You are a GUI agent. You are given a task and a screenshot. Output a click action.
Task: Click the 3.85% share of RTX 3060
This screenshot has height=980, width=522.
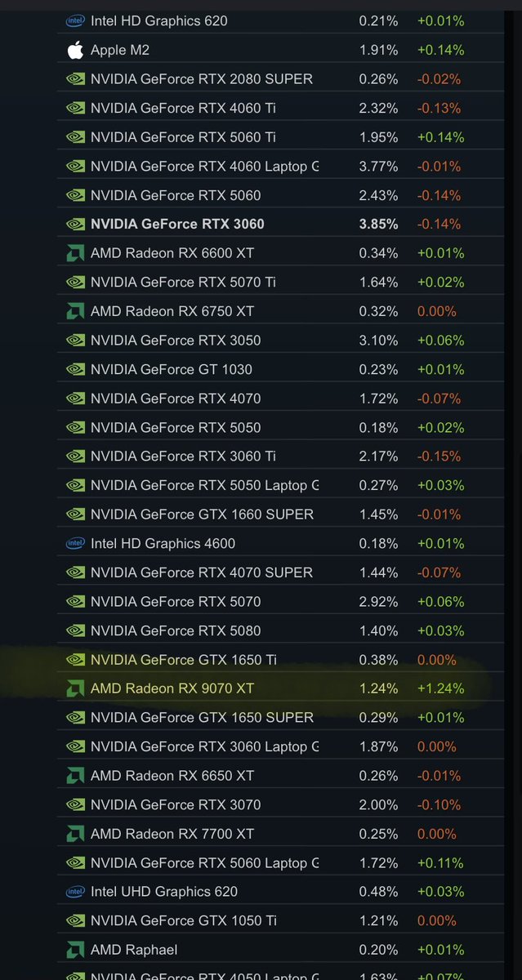click(379, 225)
